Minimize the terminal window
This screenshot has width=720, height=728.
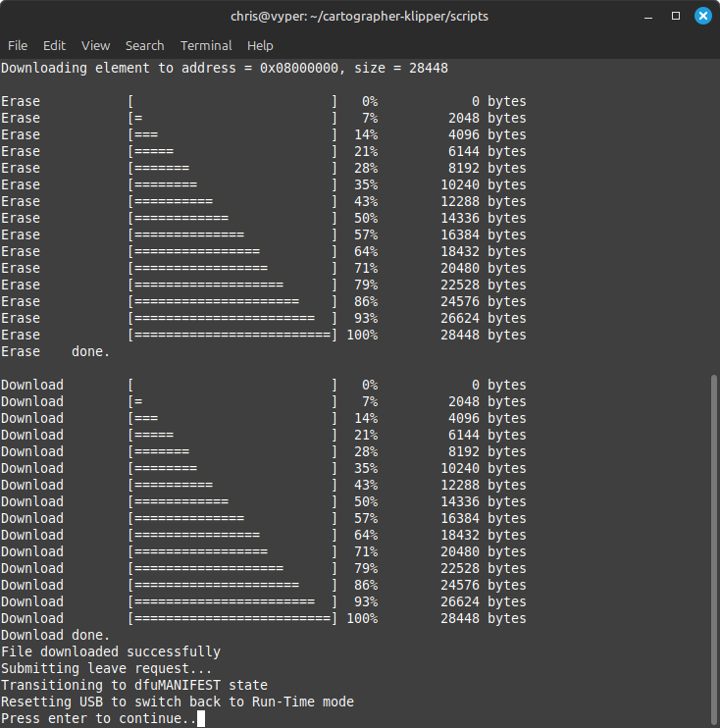pyautogui.click(x=651, y=17)
